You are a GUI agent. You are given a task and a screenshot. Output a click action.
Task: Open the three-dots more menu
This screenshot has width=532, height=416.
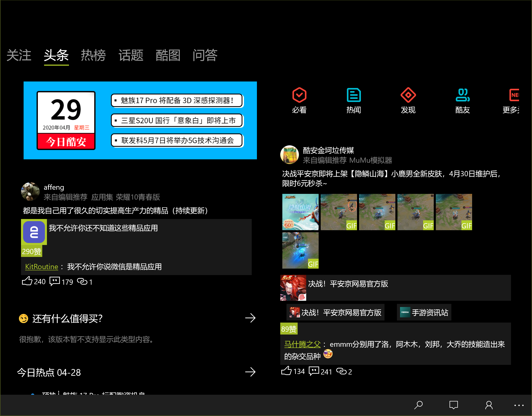(519, 405)
